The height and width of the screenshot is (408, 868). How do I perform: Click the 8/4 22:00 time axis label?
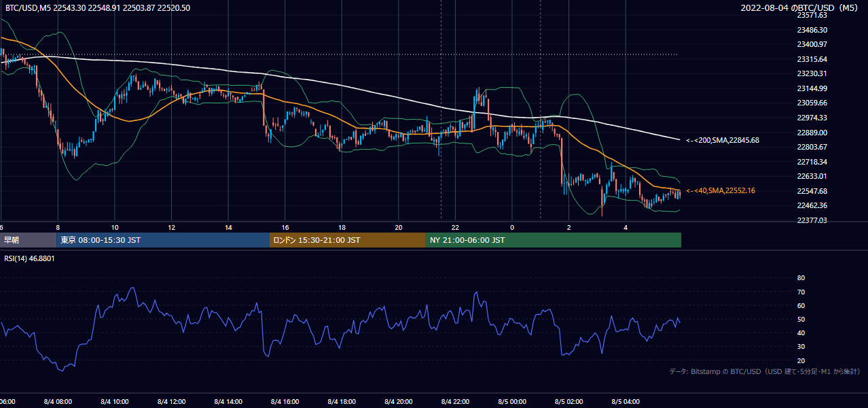coord(456,402)
